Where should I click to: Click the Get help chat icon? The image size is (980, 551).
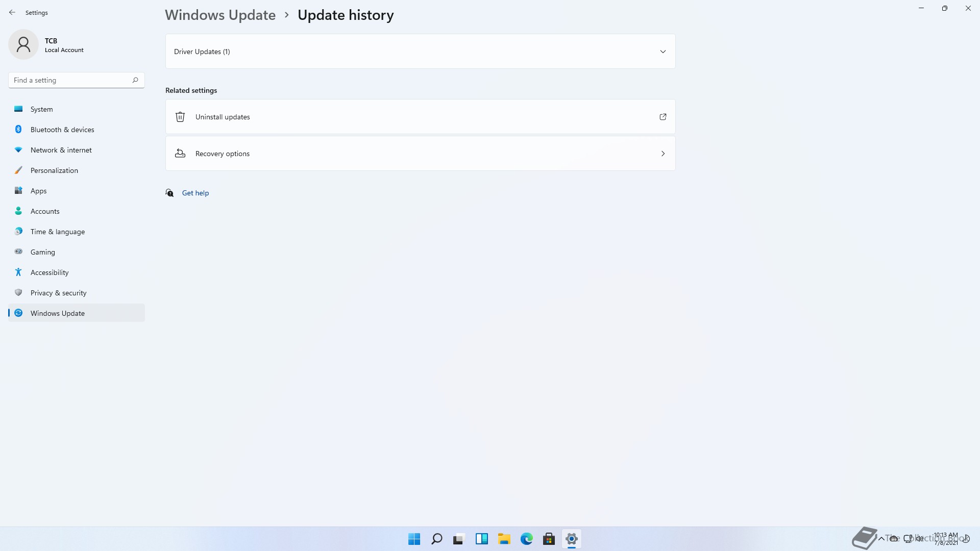point(169,193)
